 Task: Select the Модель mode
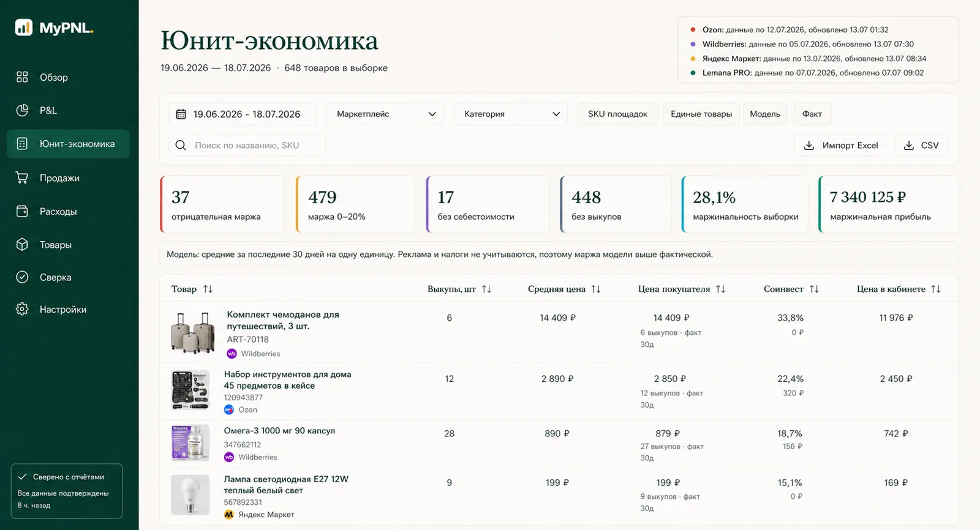(765, 114)
